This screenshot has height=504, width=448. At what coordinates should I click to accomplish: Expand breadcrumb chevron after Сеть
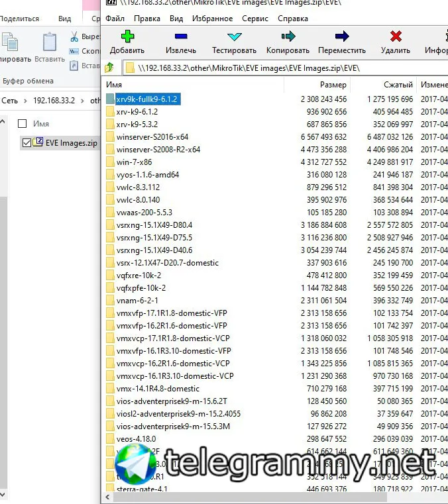(25, 101)
